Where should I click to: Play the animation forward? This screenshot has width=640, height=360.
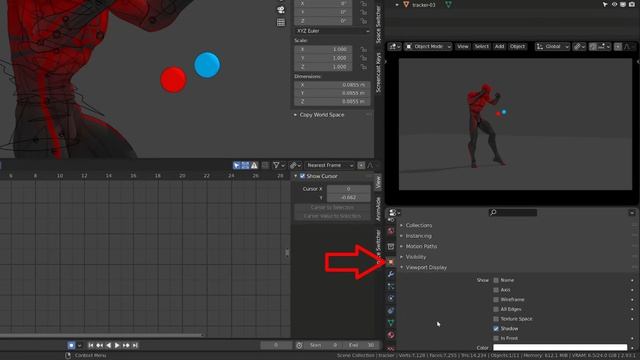[117, 345]
